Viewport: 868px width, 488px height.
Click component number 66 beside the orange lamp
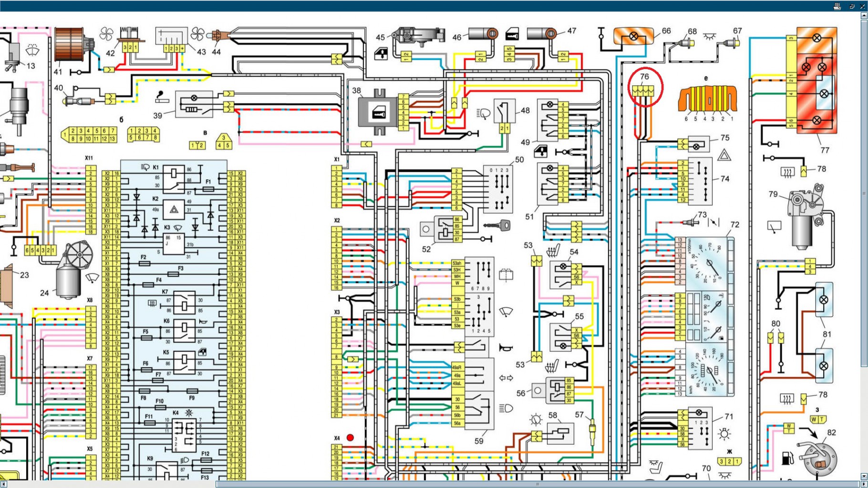click(x=666, y=31)
